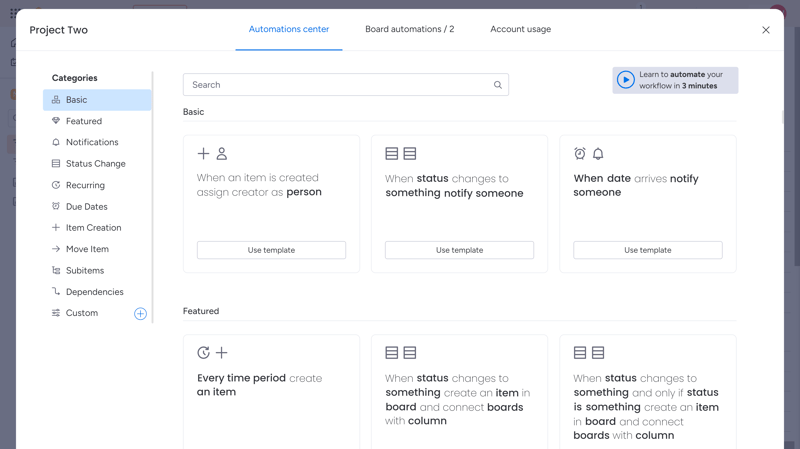This screenshot has width=800, height=449.
Task: Click the search magnifier icon
Action: [x=498, y=85]
